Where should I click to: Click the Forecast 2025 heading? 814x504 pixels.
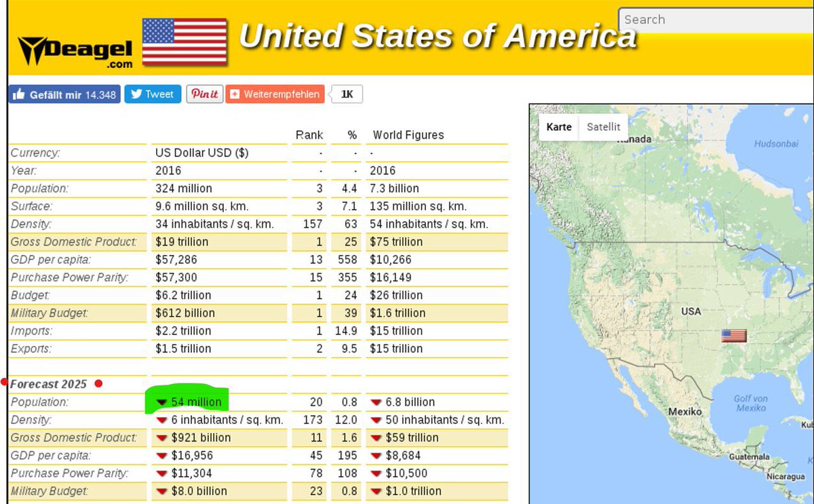[x=48, y=384]
